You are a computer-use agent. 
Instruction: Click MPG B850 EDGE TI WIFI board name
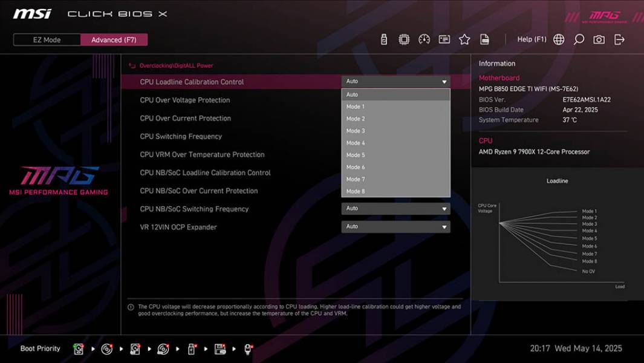(x=528, y=89)
